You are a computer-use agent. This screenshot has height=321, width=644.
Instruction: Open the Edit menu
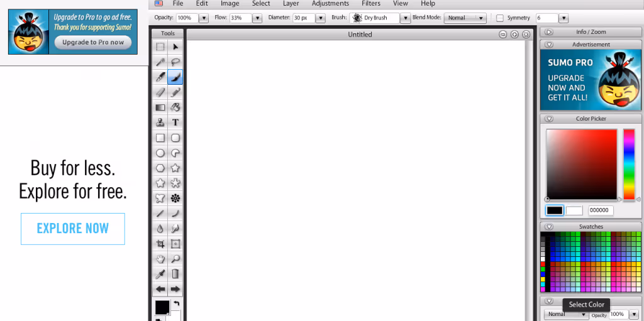pyautogui.click(x=202, y=3)
